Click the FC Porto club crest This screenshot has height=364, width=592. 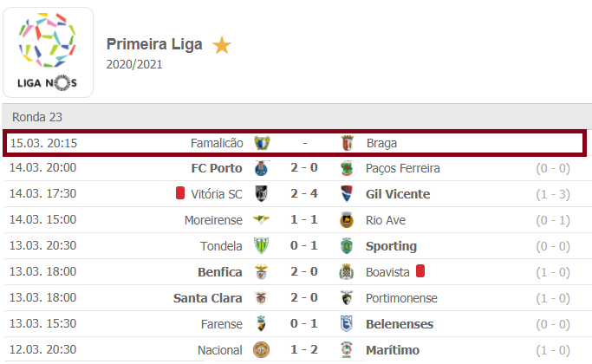262,168
